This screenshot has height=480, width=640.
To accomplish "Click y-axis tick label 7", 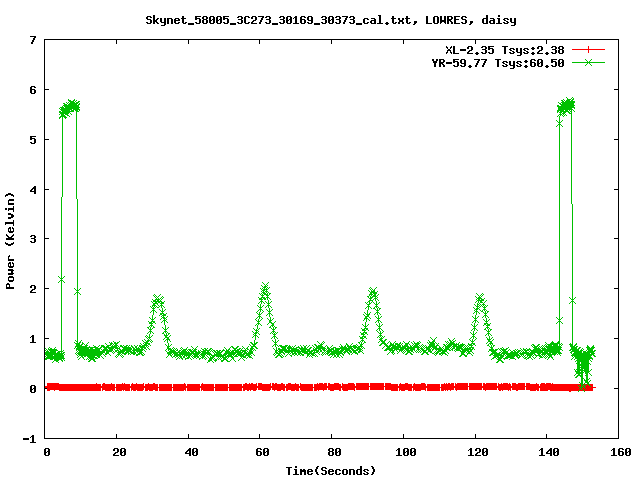I will (x=33, y=40).
